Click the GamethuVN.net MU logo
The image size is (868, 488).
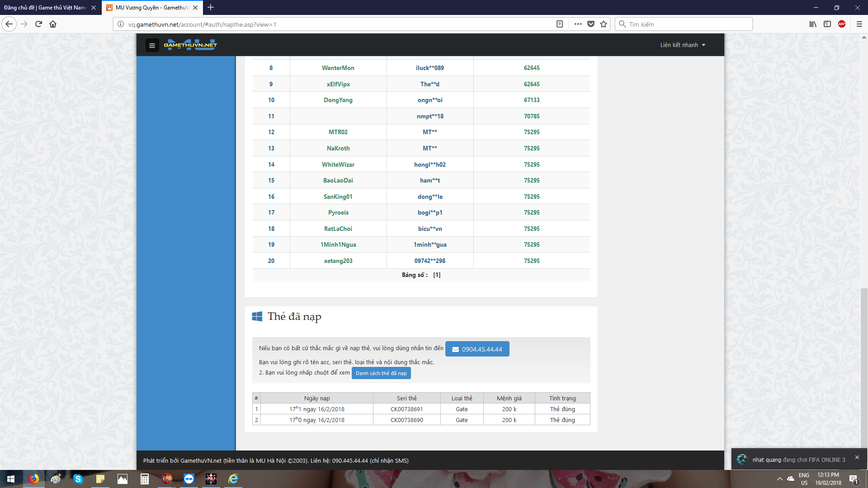pos(190,45)
